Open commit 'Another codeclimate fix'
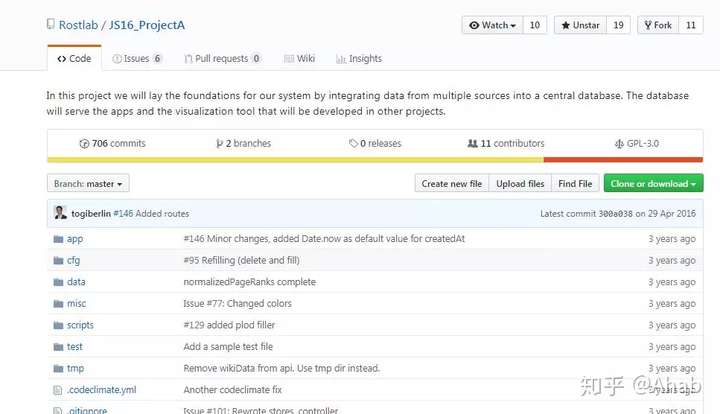 [233, 390]
